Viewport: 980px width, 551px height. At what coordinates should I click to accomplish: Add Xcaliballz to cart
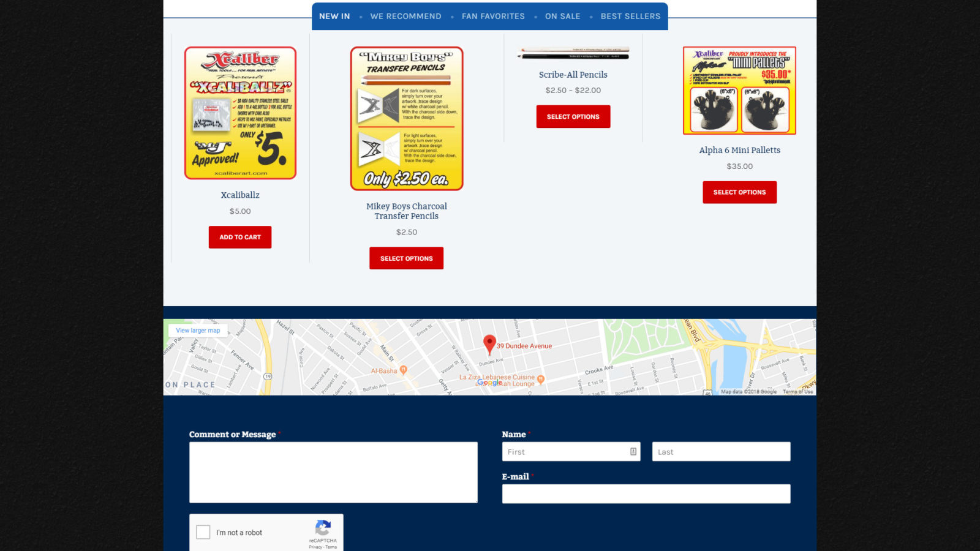pyautogui.click(x=240, y=237)
